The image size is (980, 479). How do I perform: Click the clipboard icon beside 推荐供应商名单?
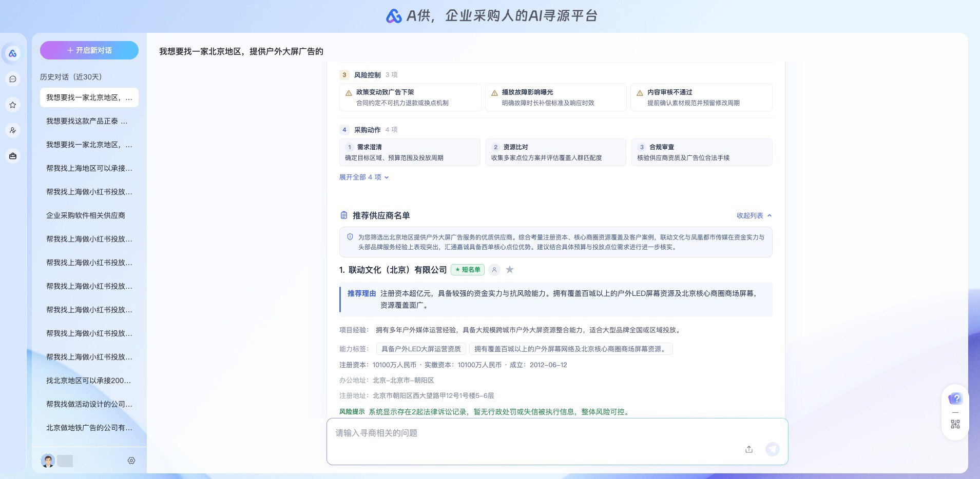[344, 215]
